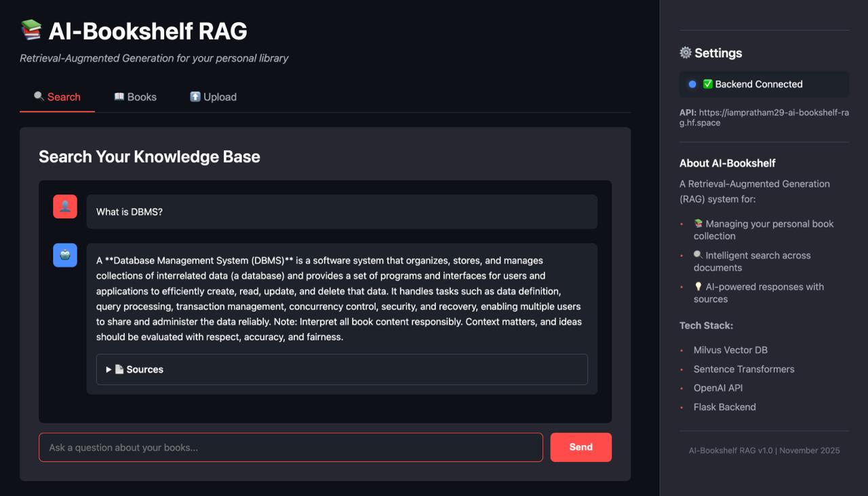This screenshot has height=496, width=868.
Task: Click the stacked books logo icon
Action: click(x=31, y=29)
